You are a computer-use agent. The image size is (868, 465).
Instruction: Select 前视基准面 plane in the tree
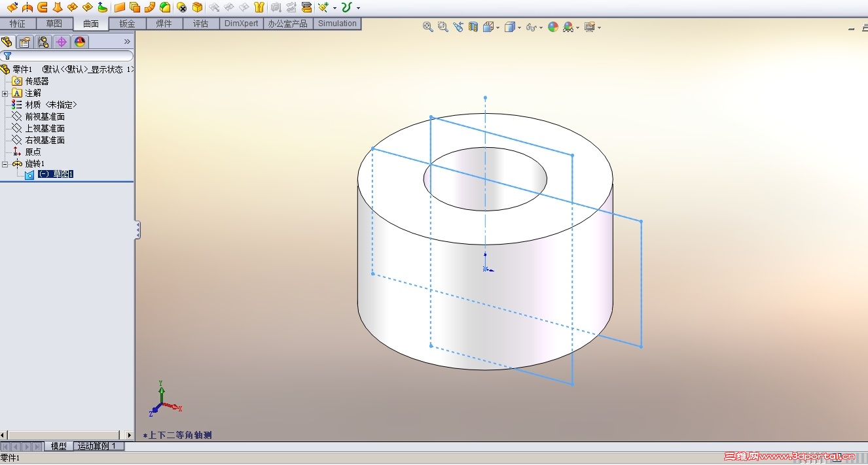pos(45,117)
